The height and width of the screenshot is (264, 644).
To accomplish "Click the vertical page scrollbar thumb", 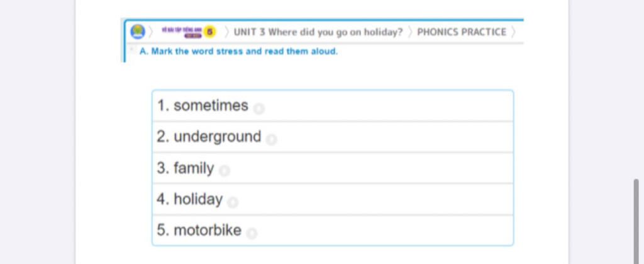I will (x=636, y=221).
